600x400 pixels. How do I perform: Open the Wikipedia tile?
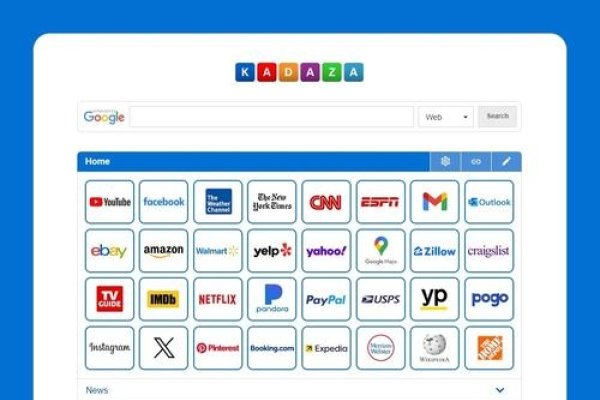434,348
